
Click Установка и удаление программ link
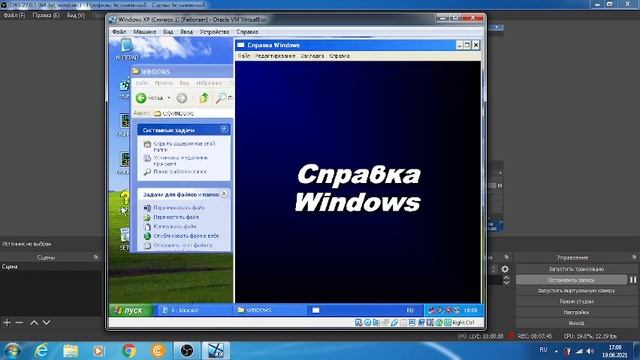coord(180,160)
